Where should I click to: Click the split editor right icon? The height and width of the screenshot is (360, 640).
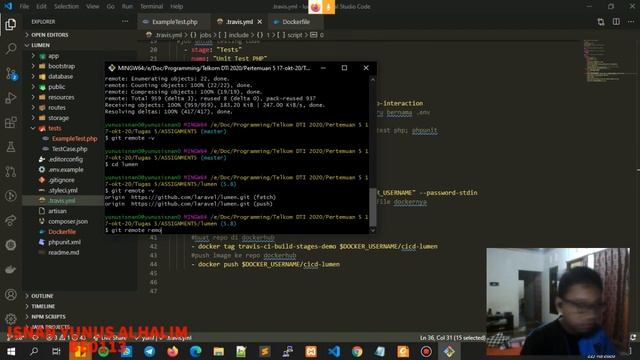pyautogui.click(x=616, y=22)
